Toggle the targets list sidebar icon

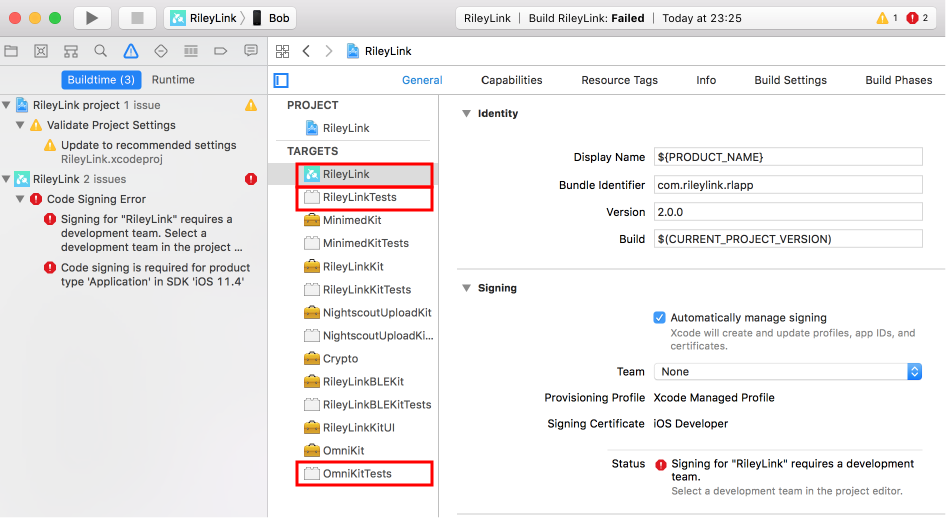click(x=281, y=80)
